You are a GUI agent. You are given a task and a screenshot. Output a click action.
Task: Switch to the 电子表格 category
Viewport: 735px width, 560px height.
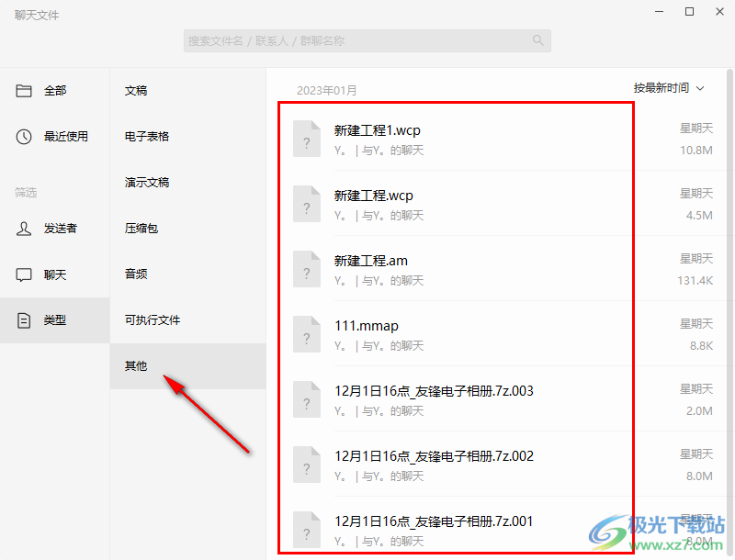pyautogui.click(x=143, y=136)
